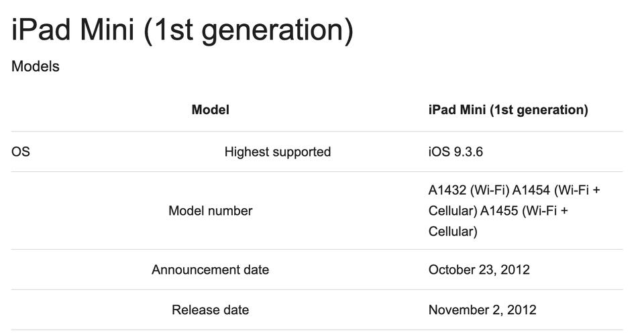Click the year in the announcement date
This screenshot has width=644, height=335.
click(x=515, y=270)
